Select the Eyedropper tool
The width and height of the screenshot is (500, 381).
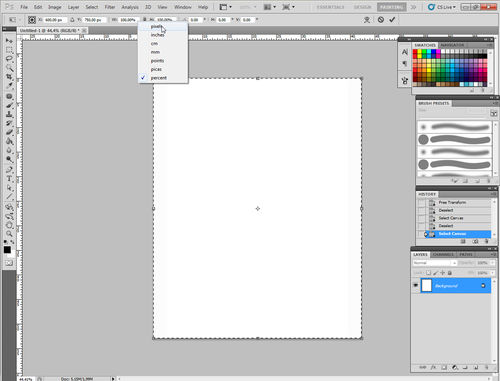tap(9, 86)
